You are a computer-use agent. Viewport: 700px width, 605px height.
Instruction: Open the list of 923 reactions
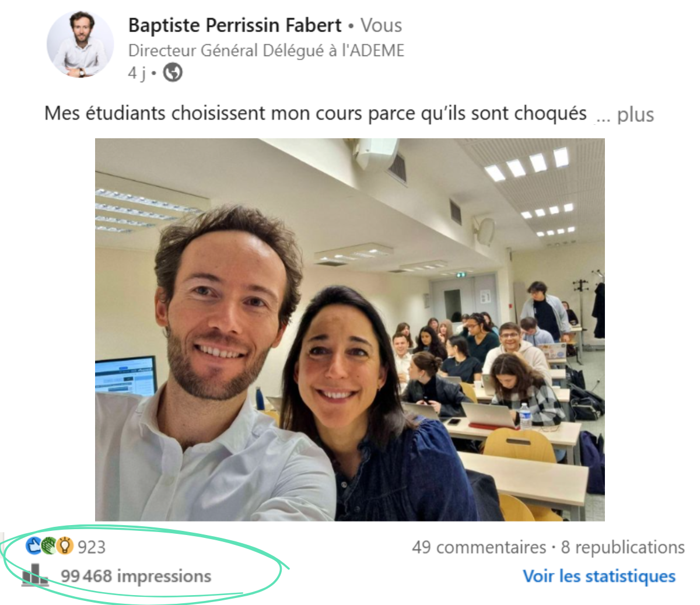pos(92,547)
